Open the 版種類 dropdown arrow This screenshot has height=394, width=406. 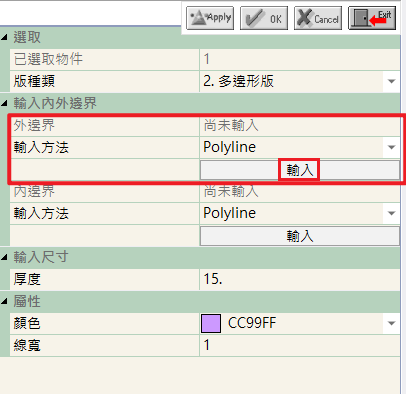tap(392, 81)
